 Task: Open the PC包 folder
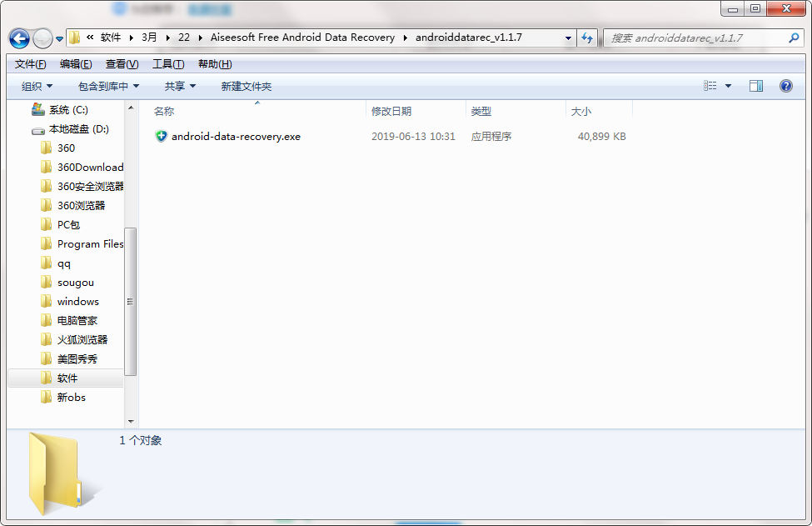[68, 225]
